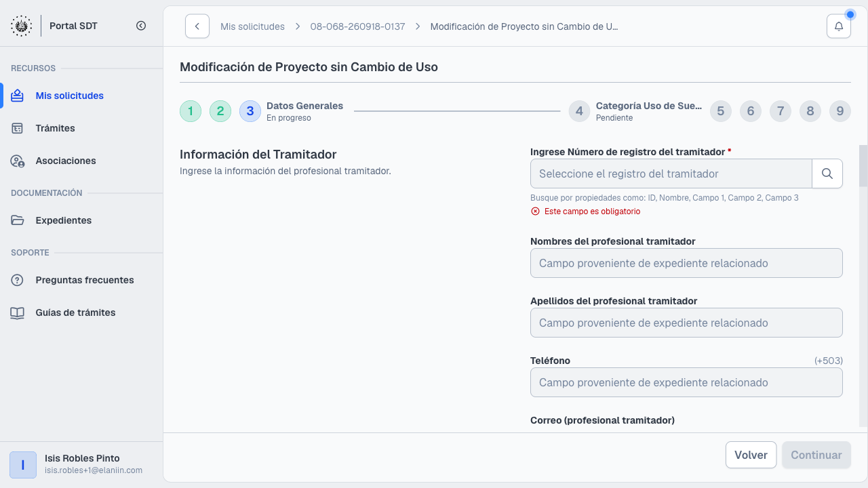
Task: Click the Preguntas frecuentes question mark icon
Action: [x=18, y=280]
